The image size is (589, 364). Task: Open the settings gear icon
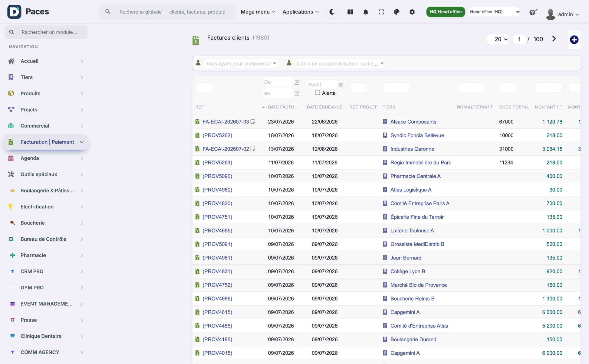coord(412,12)
